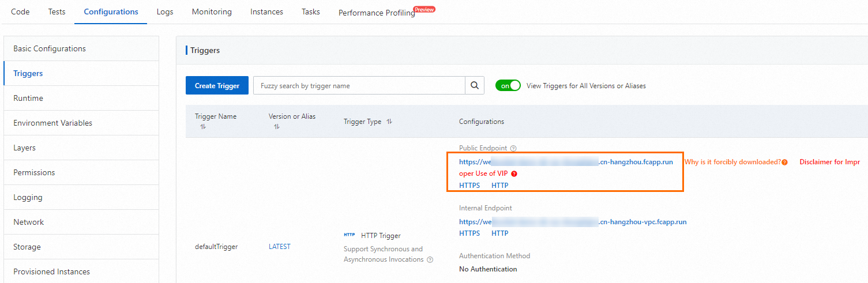The image size is (868, 283).
Task: Open the internal vpc.fcapp.run endpoint URL
Action: [573, 222]
